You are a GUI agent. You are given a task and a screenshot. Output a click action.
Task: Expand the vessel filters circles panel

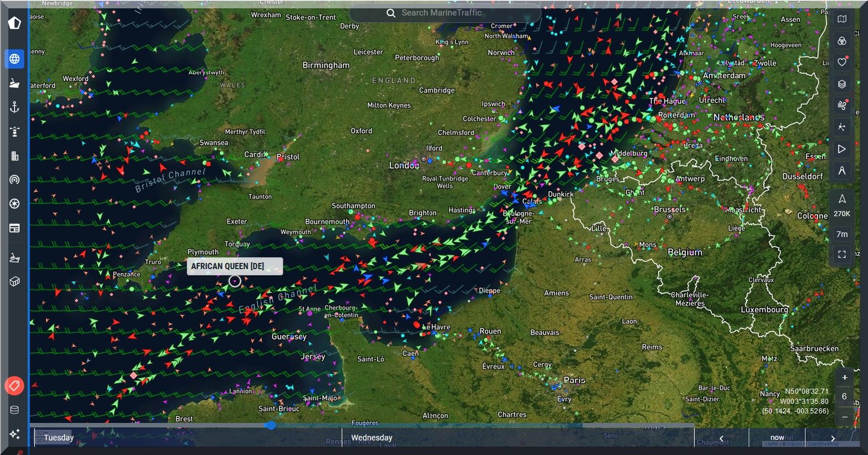(841, 41)
